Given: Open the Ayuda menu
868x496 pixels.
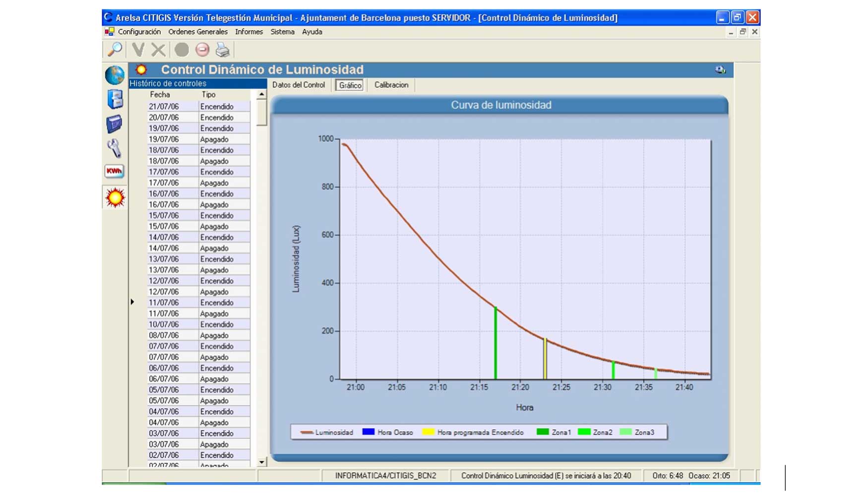Looking at the screenshot, I should 312,32.
